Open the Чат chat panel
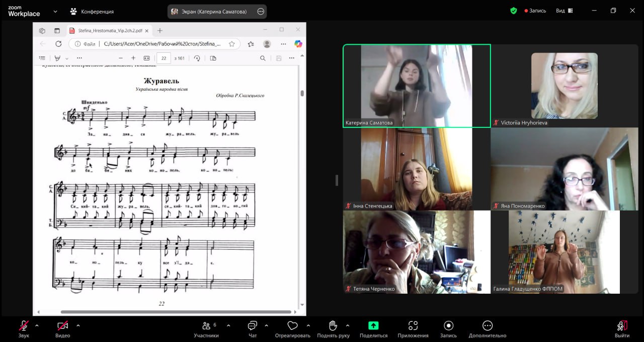This screenshot has width=644, height=342. click(x=253, y=329)
